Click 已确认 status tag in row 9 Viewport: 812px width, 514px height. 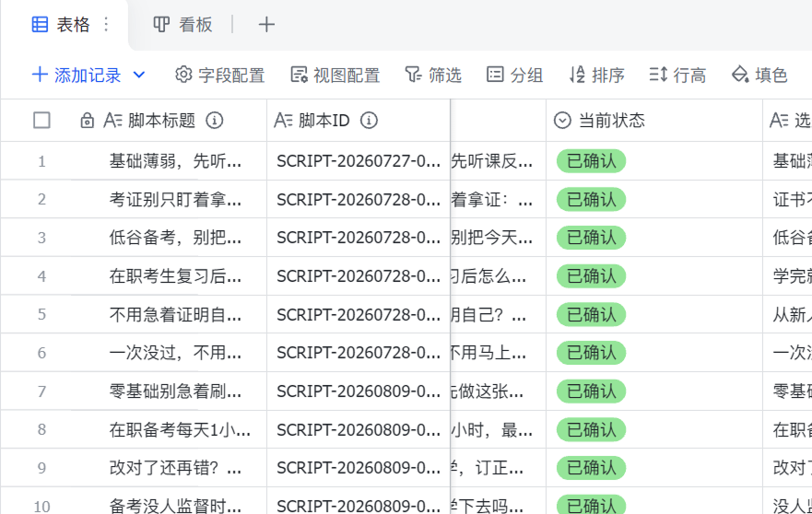tap(591, 467)
